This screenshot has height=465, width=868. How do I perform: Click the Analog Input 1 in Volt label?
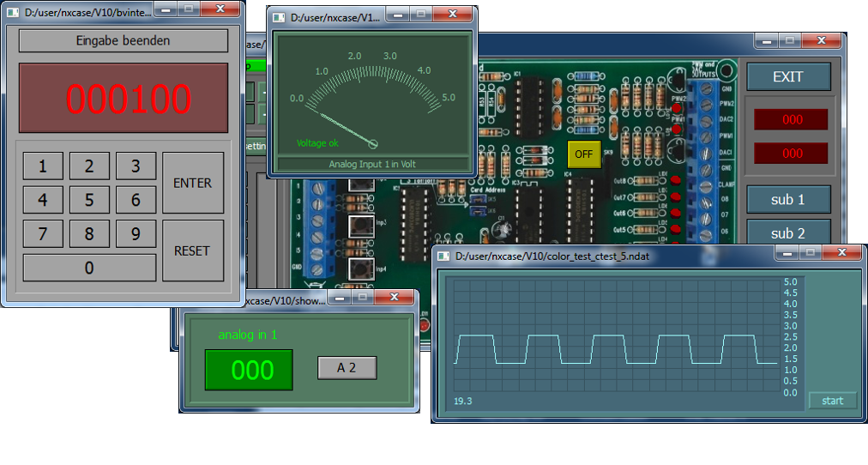(x=371, y=163)
